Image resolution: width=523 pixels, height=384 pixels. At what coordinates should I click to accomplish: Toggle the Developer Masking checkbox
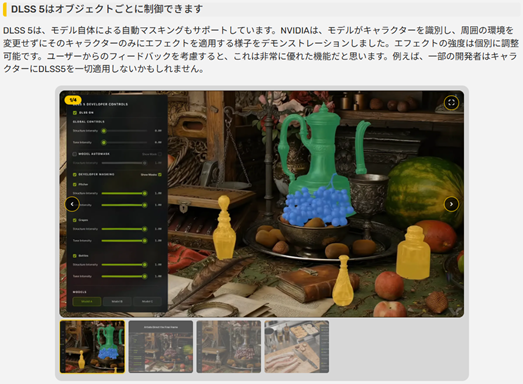tap(75, 174)
